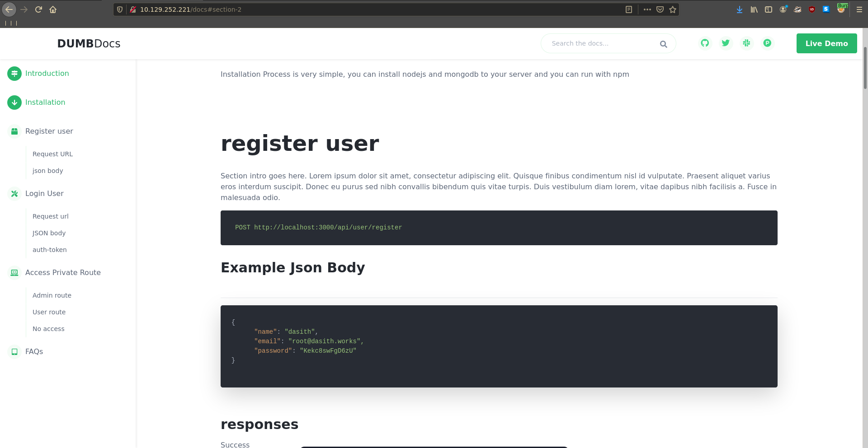Viewport: 868px width, 448px height.
Task: Click the search magnifier icon
Action: 663,44
